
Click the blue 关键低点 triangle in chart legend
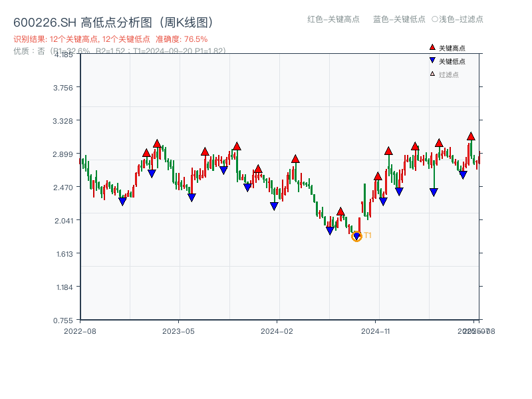point(432,61)
